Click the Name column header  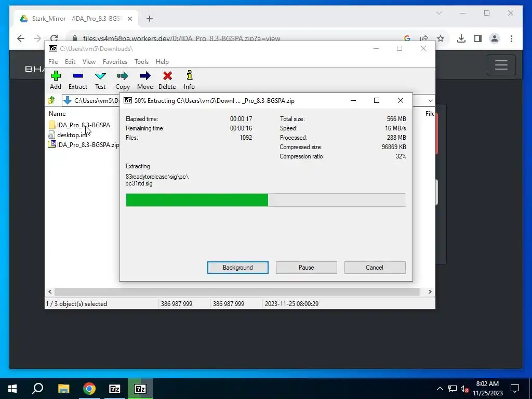57,114
